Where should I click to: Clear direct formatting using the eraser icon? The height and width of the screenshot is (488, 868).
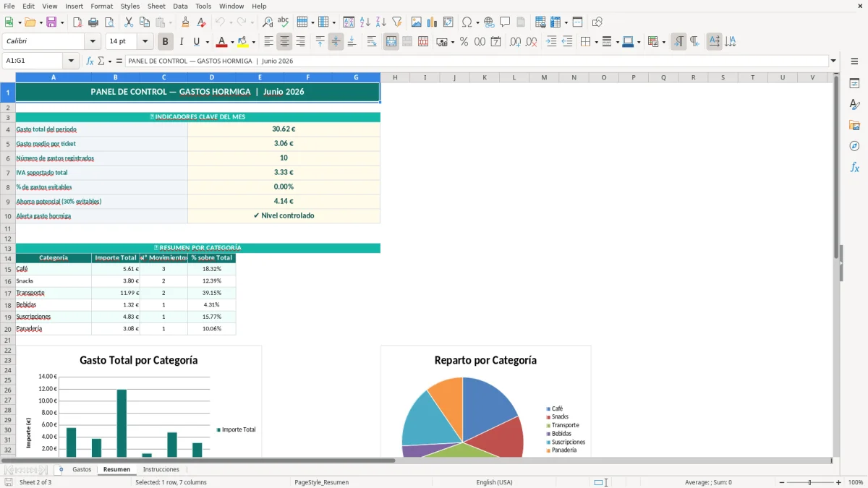click(201, 22)
